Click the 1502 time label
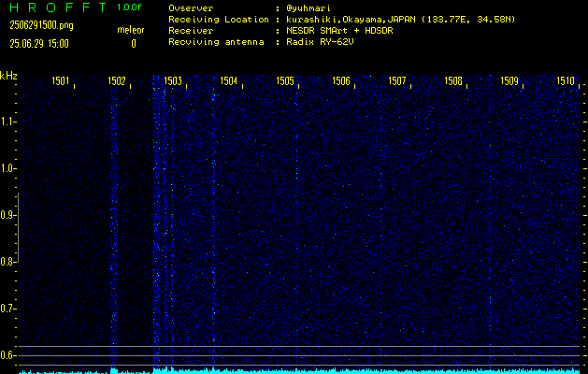This screenshot has width=588, height=374. [x=117, y=80]
